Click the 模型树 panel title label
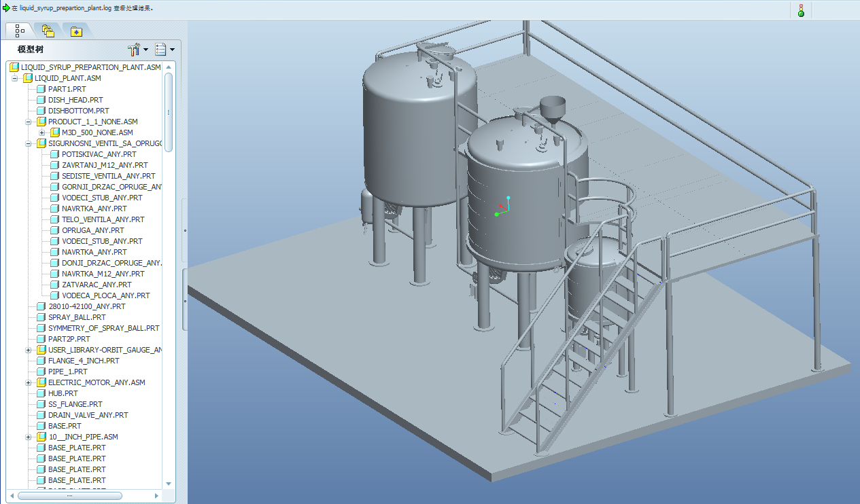This screenshot has height=504, width=860. (x=31, y=50)
